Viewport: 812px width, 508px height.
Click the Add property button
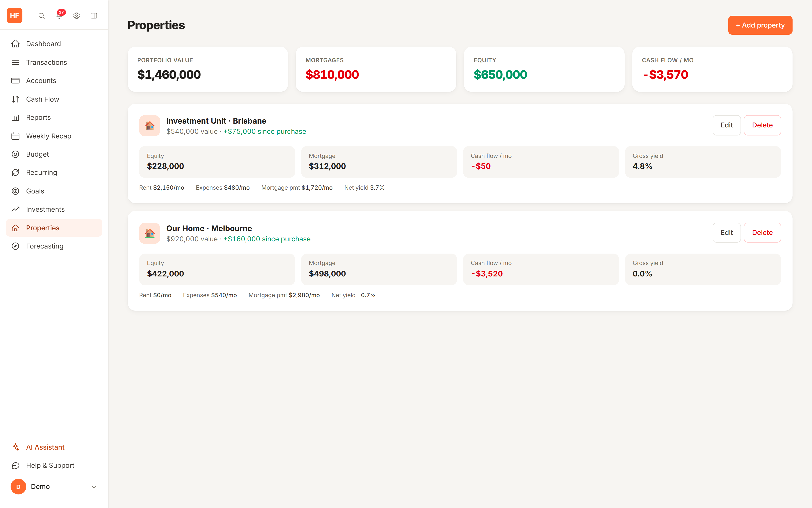760,25
